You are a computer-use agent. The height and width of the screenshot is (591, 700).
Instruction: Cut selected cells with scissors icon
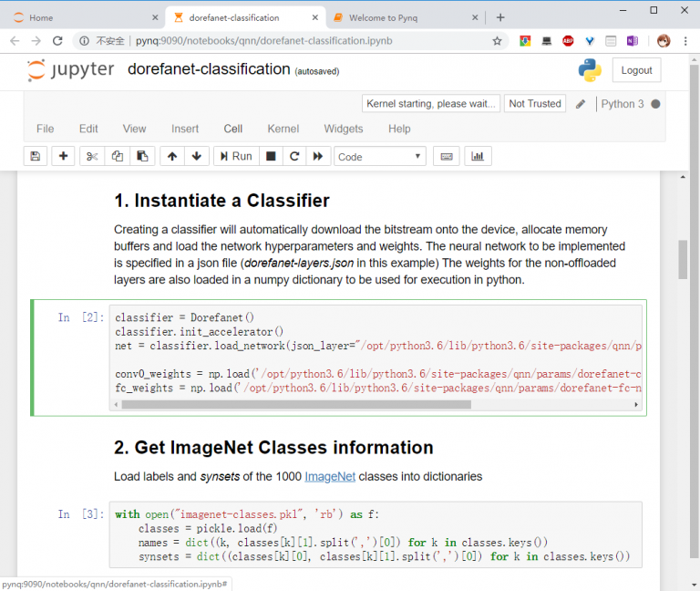point(92,156)
